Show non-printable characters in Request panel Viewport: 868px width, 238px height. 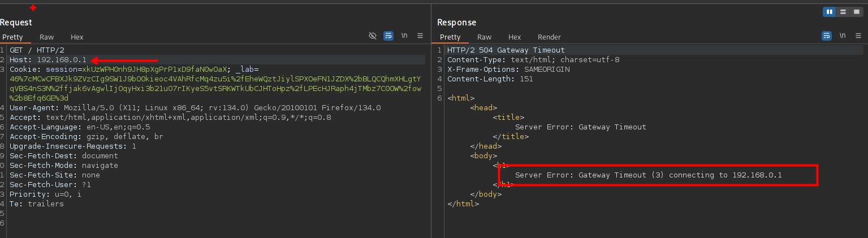tap(404, 36)
